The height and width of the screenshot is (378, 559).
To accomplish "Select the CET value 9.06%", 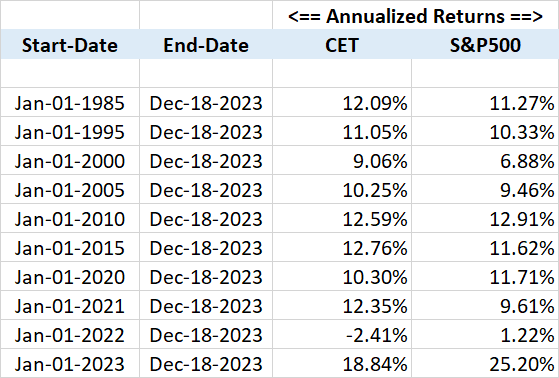I will (x=342, y=161).
